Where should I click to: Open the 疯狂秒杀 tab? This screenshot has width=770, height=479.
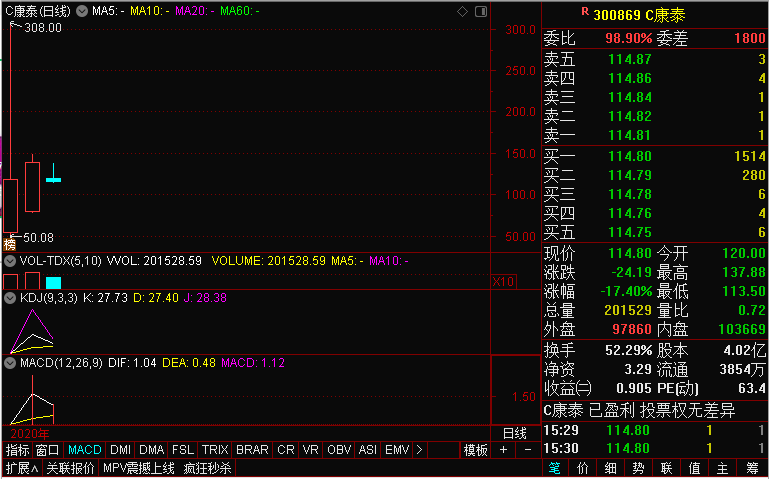[x=207, y=468]
